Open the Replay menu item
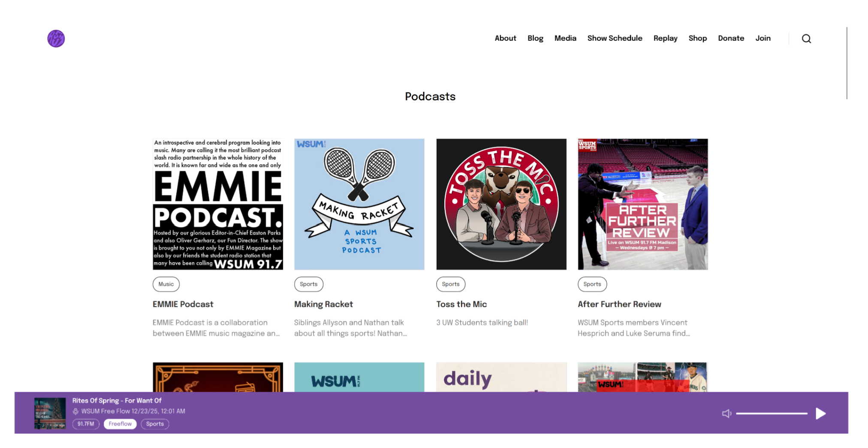 point(665,38)
